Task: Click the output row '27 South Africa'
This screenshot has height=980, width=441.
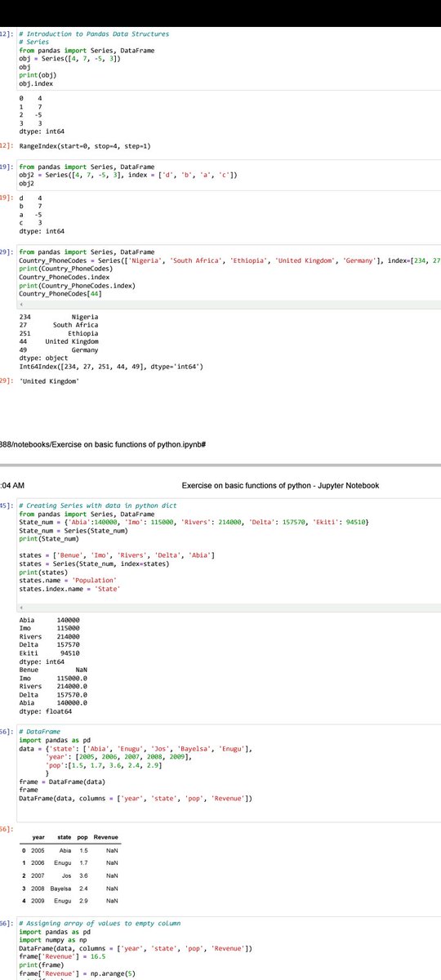Action: [x=59, y=325]
